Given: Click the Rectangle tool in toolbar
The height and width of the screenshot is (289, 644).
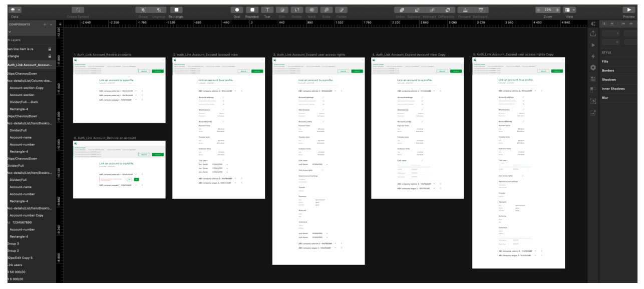Looking at the screenshot, I should coord(177,10).
